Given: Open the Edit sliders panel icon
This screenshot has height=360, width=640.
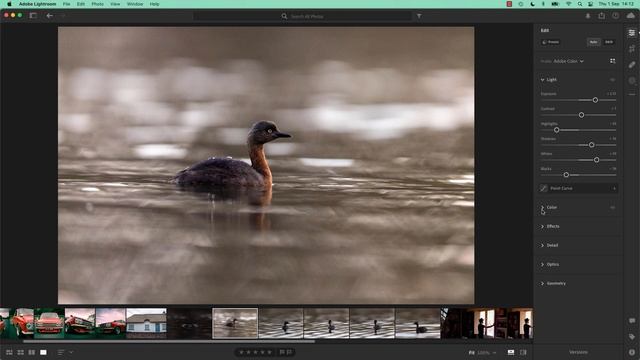Looking at the screenshot, I should pos(631,33).
